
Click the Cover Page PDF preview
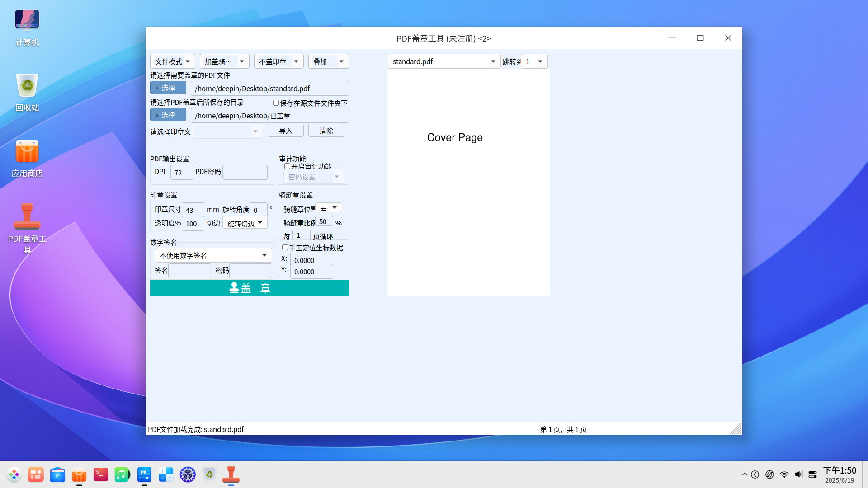point(469,183)
